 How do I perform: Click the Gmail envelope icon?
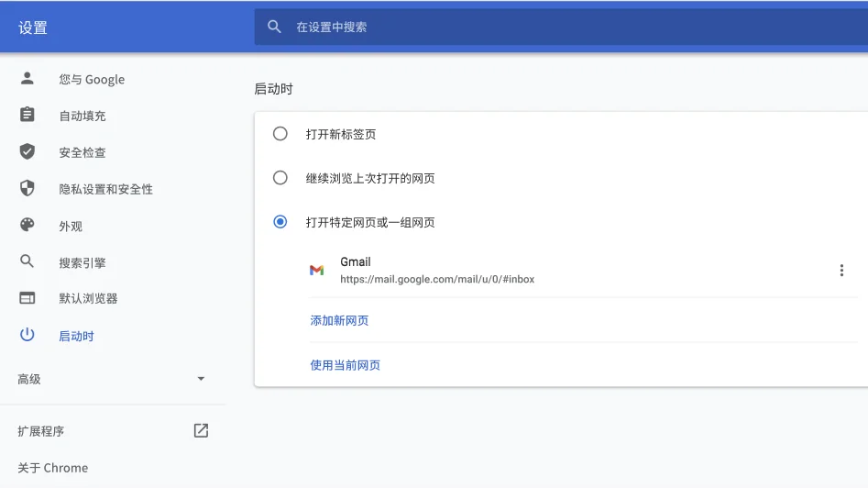316,270
